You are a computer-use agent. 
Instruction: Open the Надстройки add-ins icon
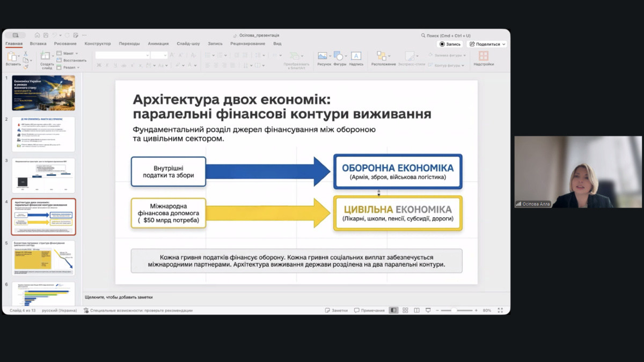coord(484,56)
